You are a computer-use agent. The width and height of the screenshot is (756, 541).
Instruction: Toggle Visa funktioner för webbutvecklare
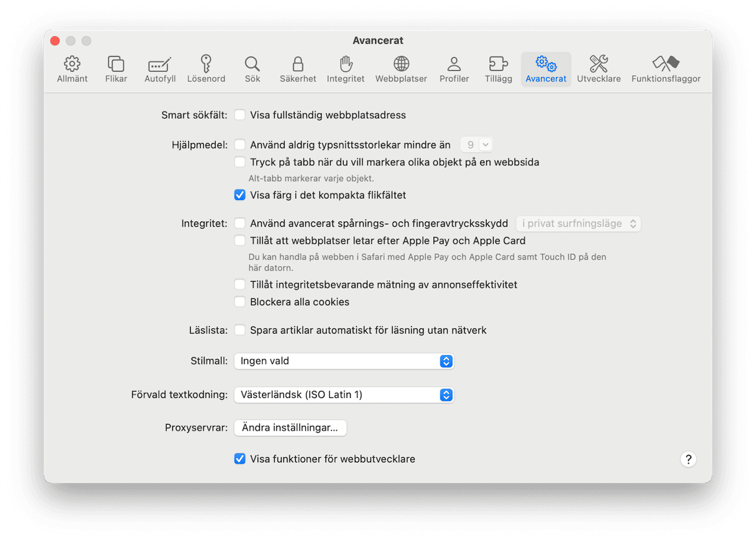pyautogui.click(x=240, y=460)
